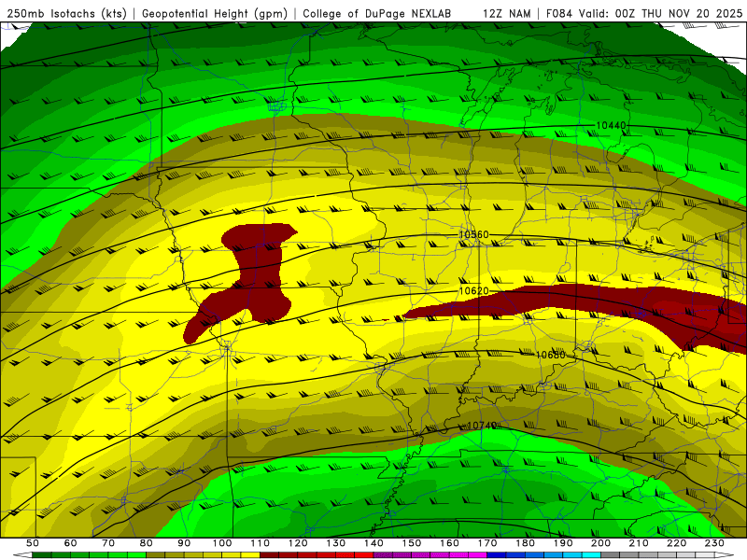Click the 50 value on the color scale

(x=33, y=543)
